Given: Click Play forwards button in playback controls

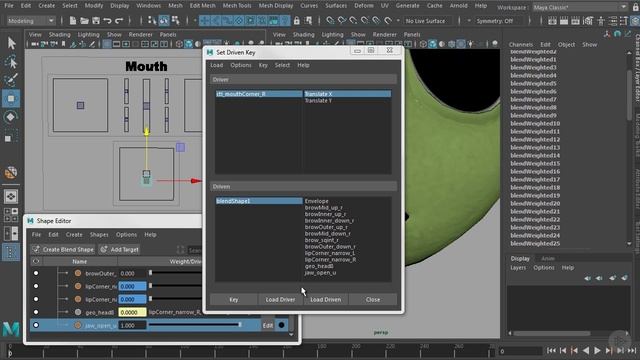Looking at the screenshot, I should tap(597, 351).
